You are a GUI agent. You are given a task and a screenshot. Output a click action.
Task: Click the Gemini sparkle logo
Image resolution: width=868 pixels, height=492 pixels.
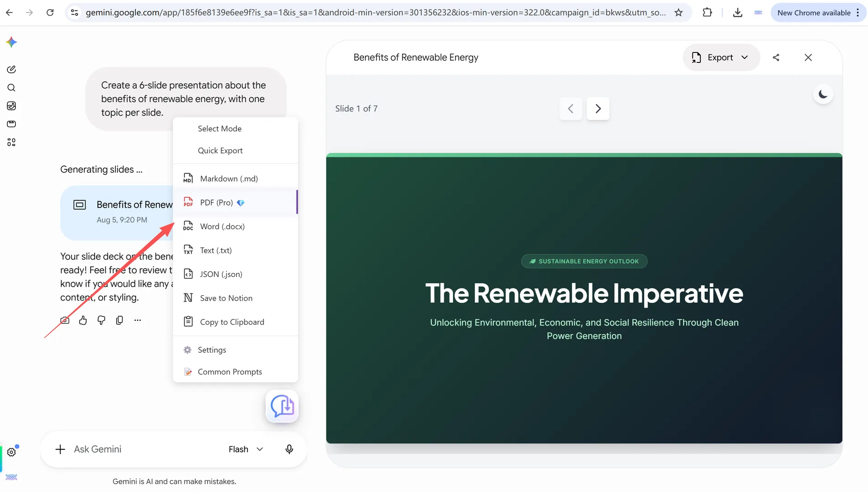(11, 42)
